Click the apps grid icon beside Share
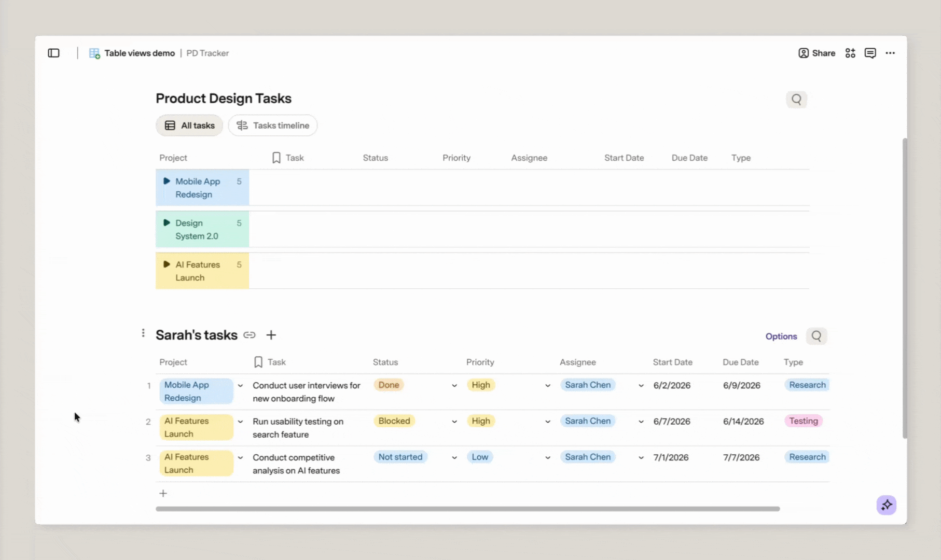 [850, 53]
